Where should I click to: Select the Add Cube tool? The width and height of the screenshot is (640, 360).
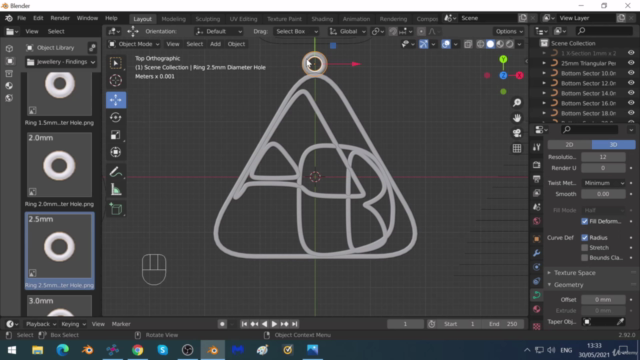[116, 209]
